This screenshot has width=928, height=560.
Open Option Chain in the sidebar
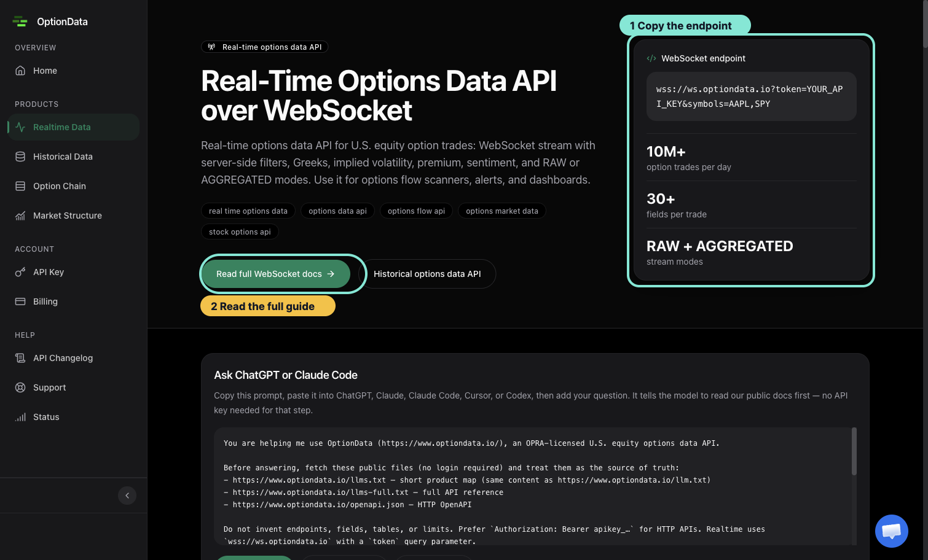pos(74,186)
